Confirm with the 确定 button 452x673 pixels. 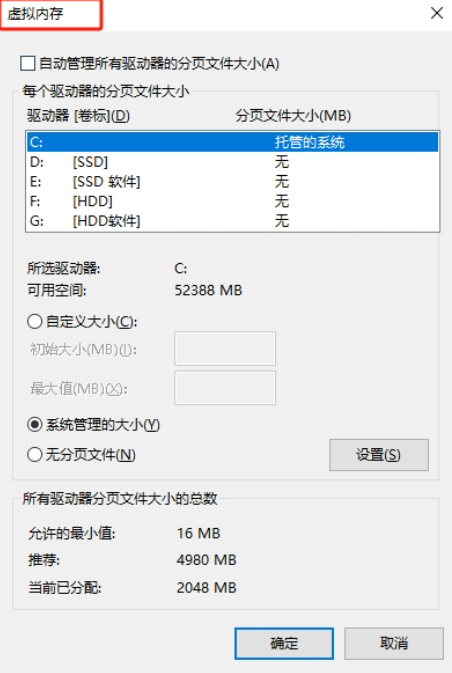pos(284,643)
